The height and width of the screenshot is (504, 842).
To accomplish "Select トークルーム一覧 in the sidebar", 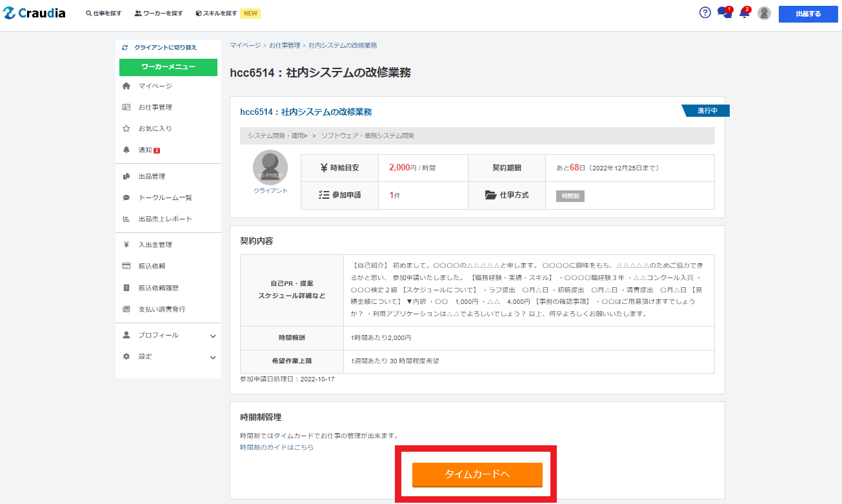I will point(165,197).
